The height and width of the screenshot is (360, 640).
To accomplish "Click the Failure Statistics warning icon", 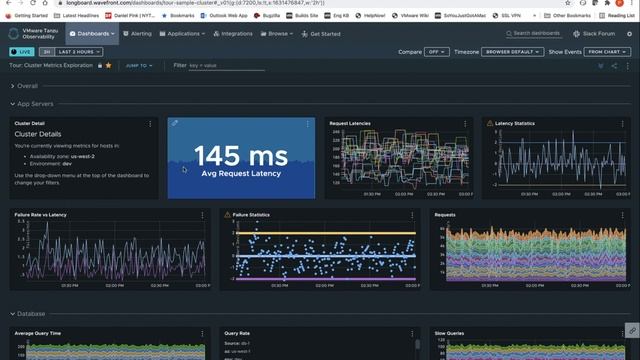I will [x=227, y=215].
